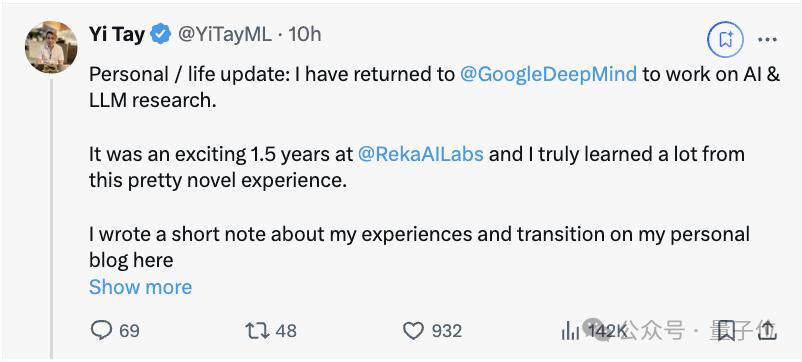
Task: Expand the tweet with Show more
Action: 141,287
